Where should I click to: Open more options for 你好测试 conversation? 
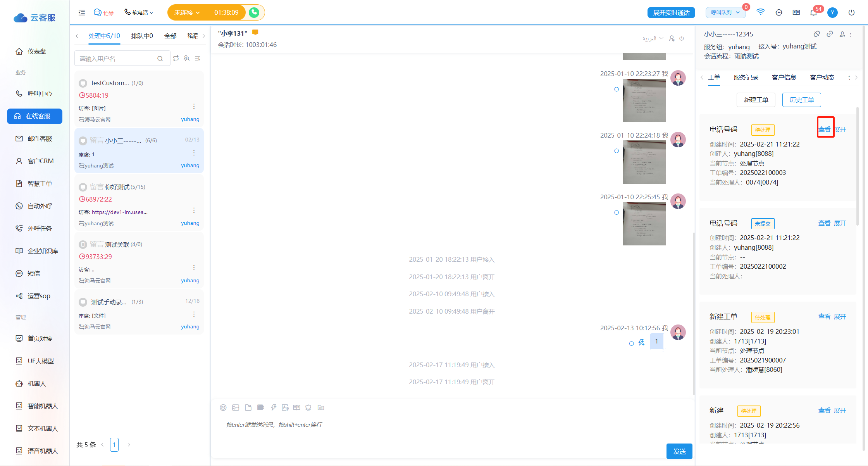pyautogui.click(x=194, y=211)
